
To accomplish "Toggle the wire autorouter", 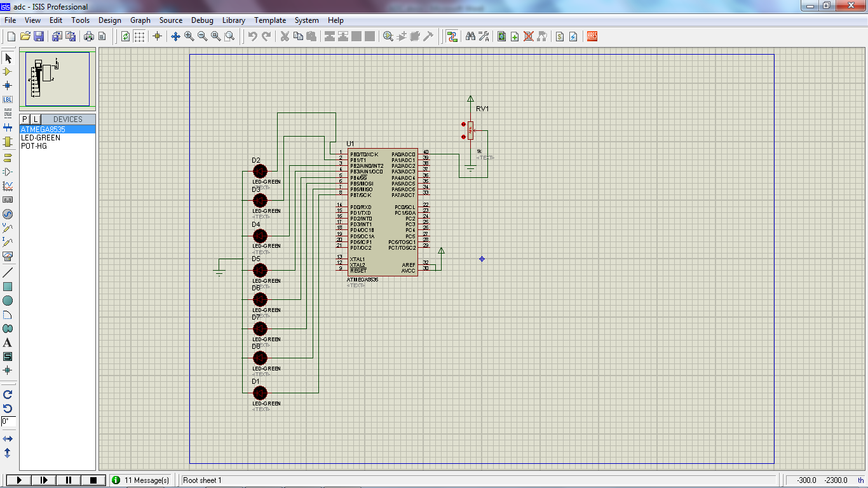I will coord(453,36).
